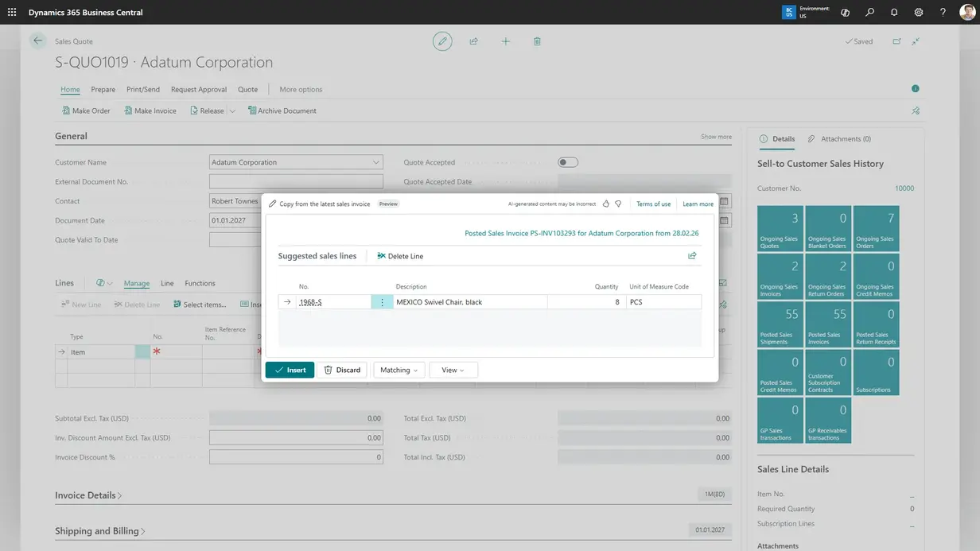Open help question mark icon

point(943,13)
